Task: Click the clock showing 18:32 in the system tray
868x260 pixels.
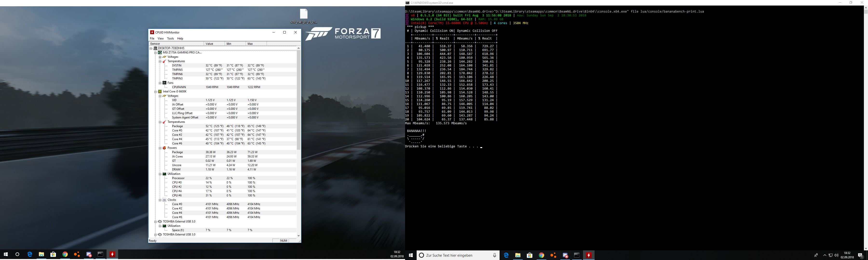Action: 847,255
